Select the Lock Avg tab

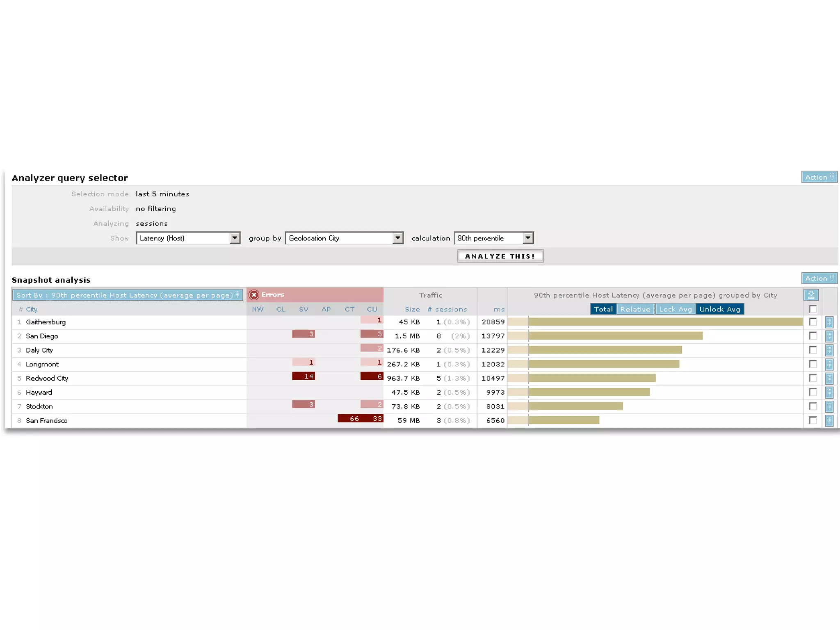tap(675, 309)
